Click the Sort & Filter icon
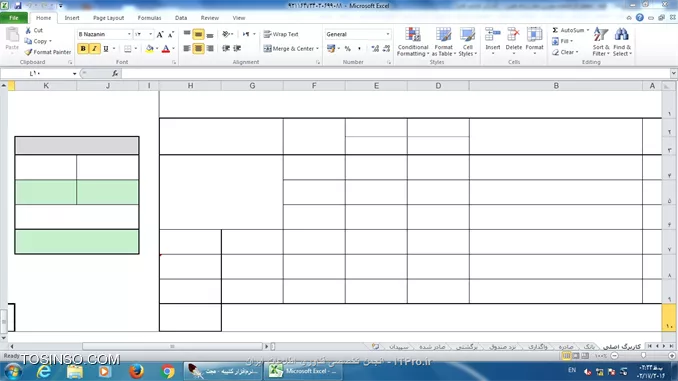This screenshot has height=381, width=678. click(601, 35)
